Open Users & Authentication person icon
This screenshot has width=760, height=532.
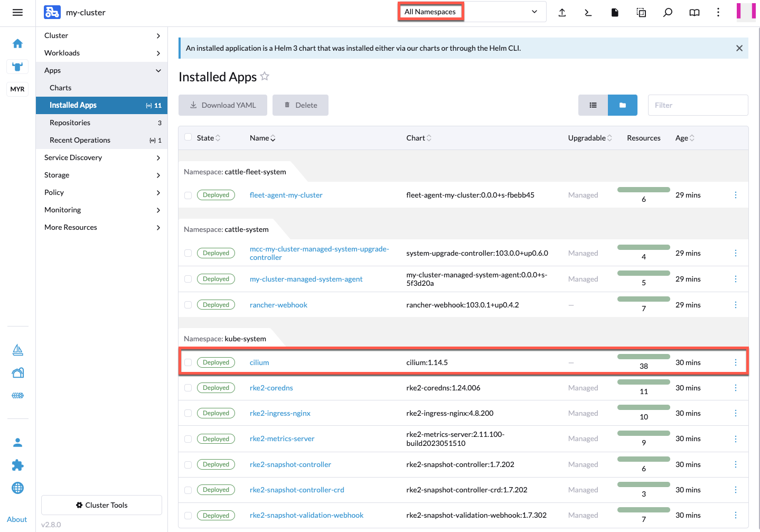point(17,442)
